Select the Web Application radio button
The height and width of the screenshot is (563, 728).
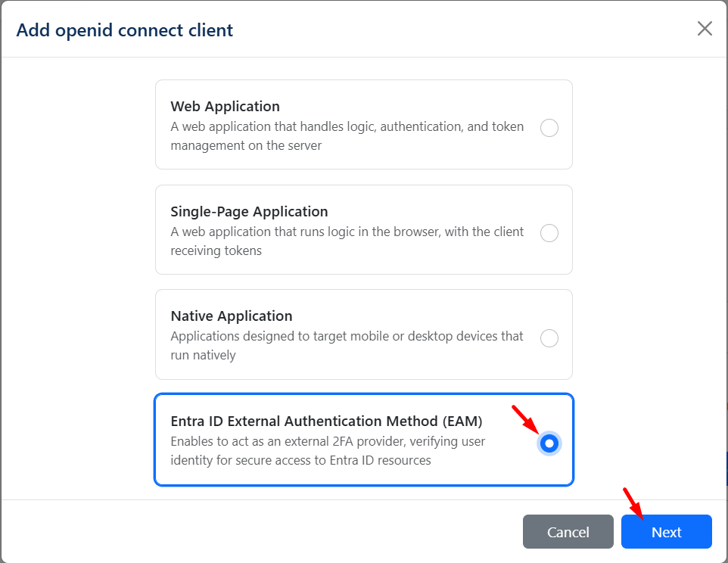549,128
